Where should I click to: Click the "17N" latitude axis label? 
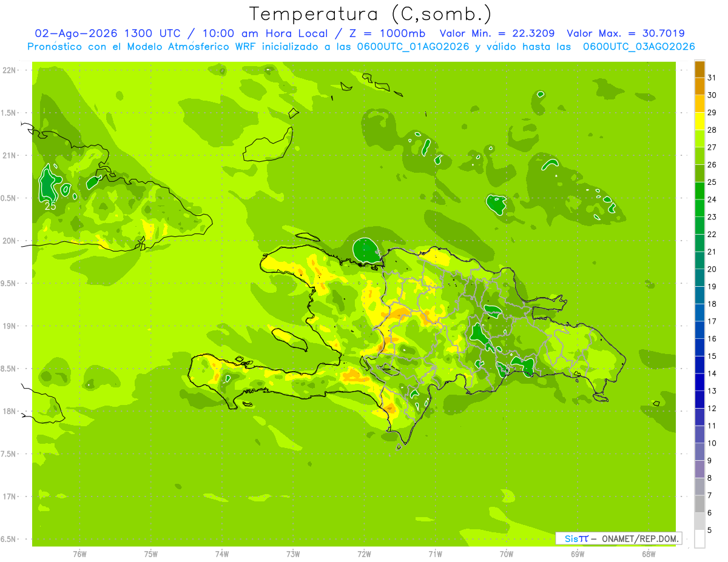point(10,497)
